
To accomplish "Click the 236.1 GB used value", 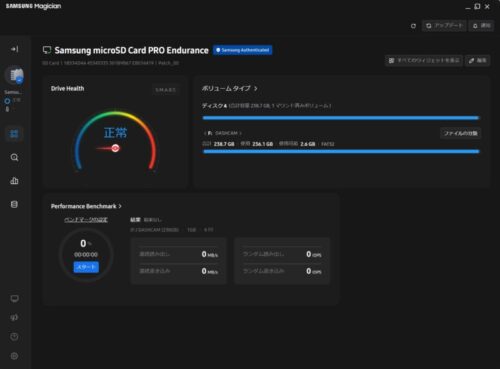I will (263, 144).
